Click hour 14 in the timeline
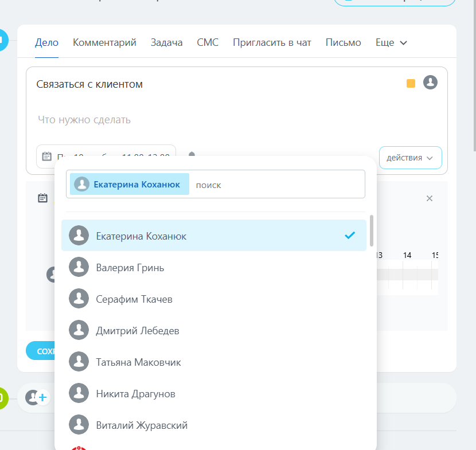 coord(407,255)
